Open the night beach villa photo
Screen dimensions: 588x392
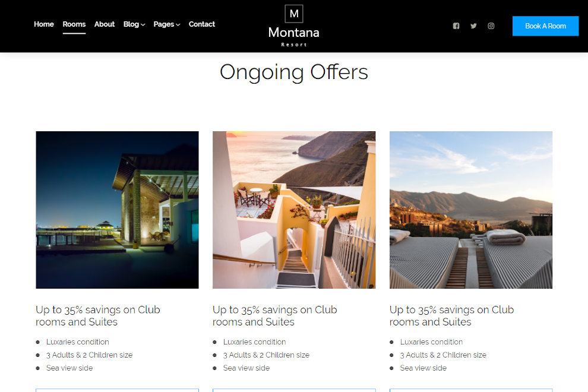coord(118,210)
